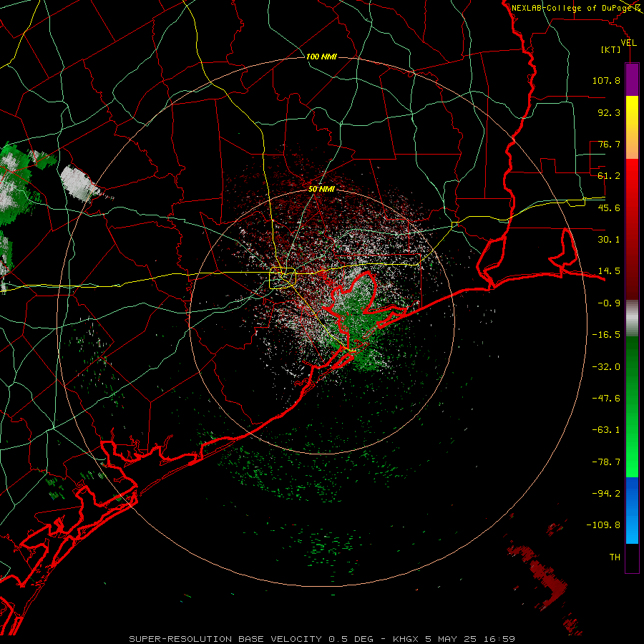Pick the blue segment of the color bar
Screen dimensions: 644x644
(x=632, y=510)
